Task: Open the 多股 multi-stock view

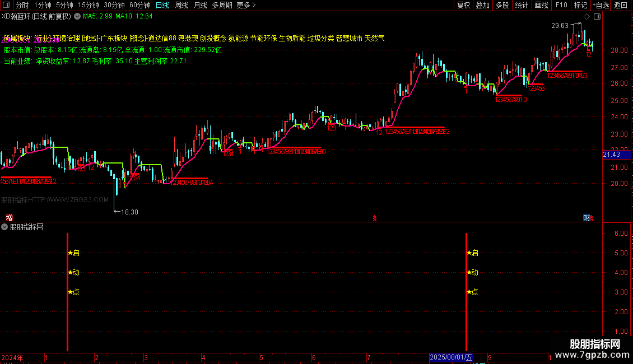Action: tap(502, 5)
